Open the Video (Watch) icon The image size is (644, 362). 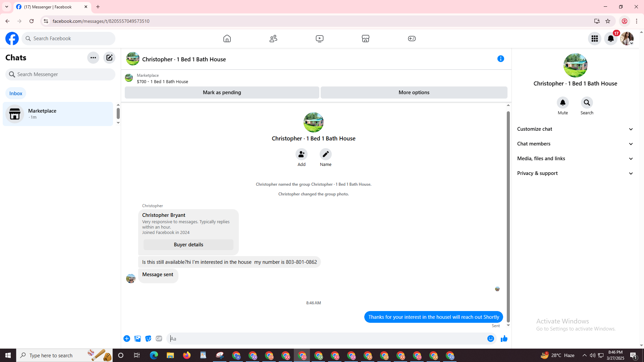pos(320,39)
